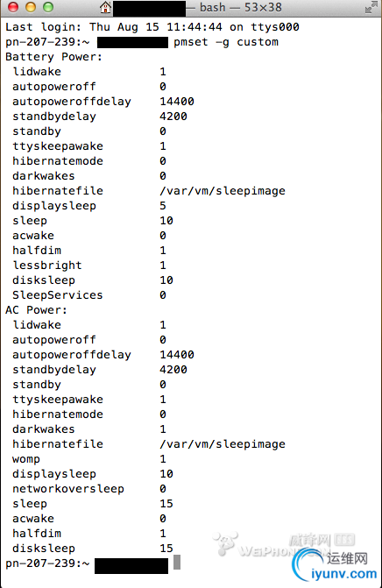This screenshot has height=588, width=382.
Task: Click the final pn-207-239 prompt text
Action: (47, 563)
